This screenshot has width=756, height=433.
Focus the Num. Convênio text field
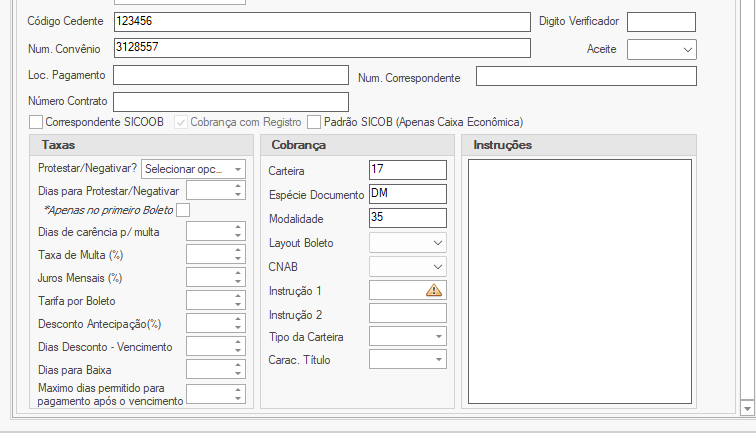pyautogui.click(x=320, y=48)
